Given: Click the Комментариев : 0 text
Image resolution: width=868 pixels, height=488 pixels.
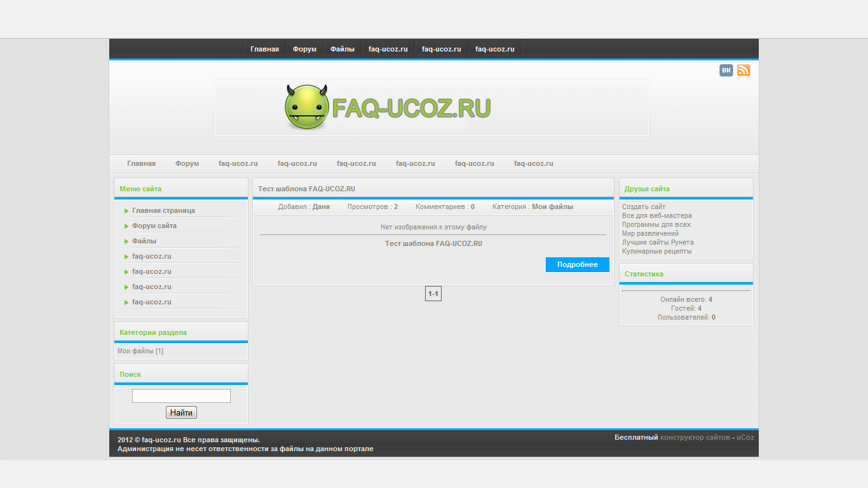Looking at the screenshot, I should click(x=445, y=207).
